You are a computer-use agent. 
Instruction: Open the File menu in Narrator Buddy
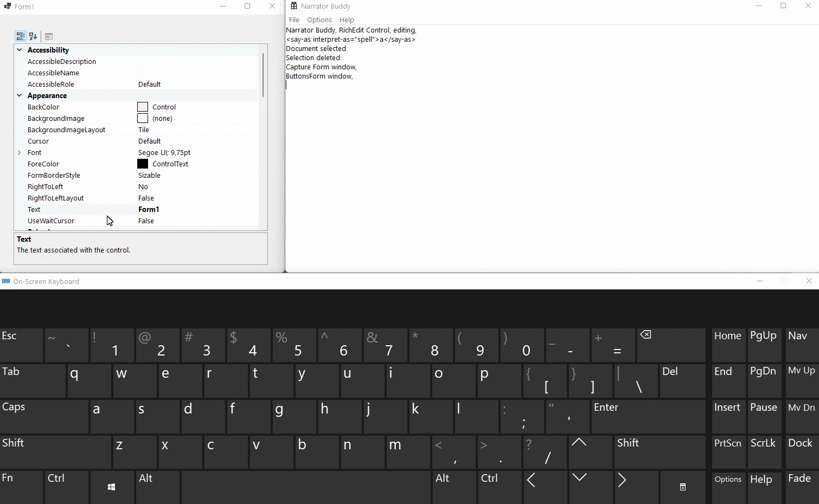[295, 20]
